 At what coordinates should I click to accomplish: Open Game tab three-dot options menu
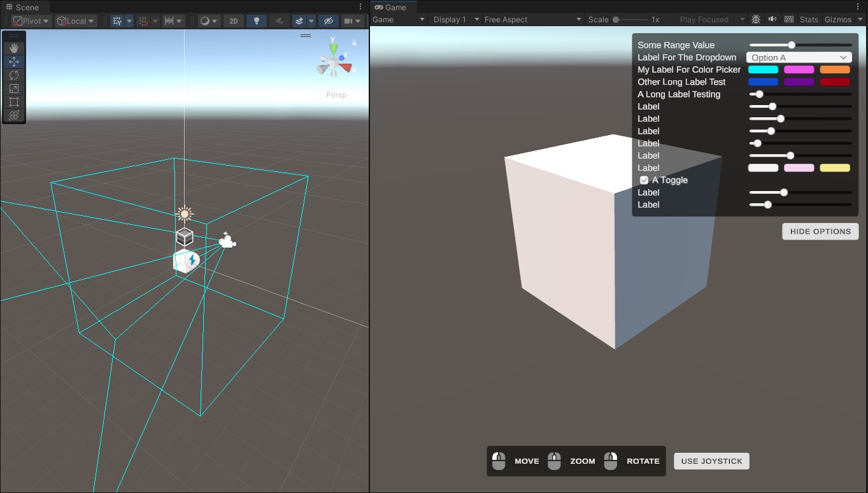(859, 7)
